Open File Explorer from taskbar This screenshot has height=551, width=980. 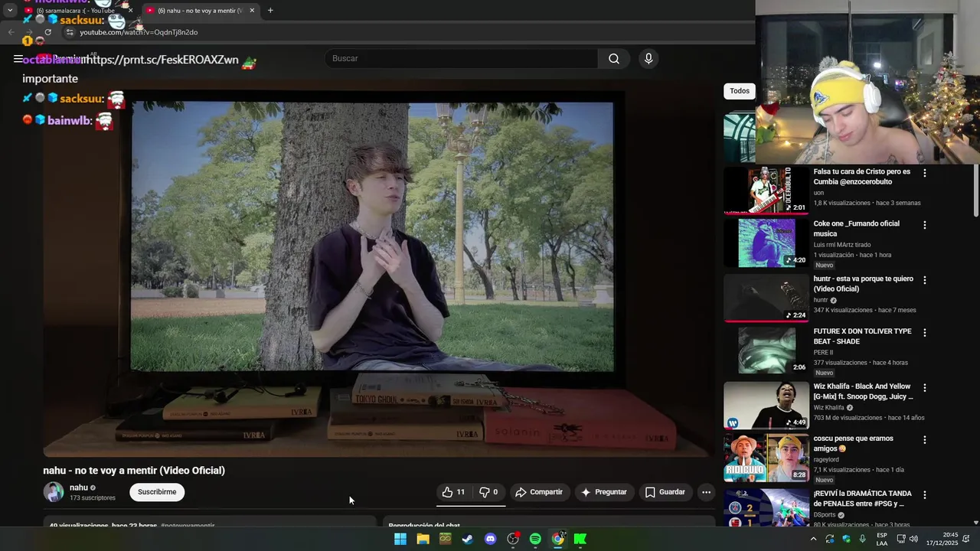coord(423,539)
